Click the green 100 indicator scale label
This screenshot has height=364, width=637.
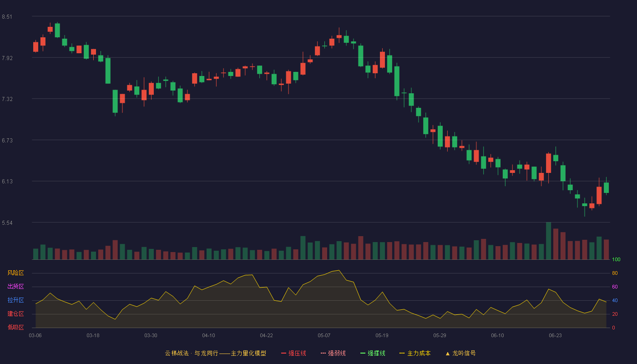(x=616, y=260)
